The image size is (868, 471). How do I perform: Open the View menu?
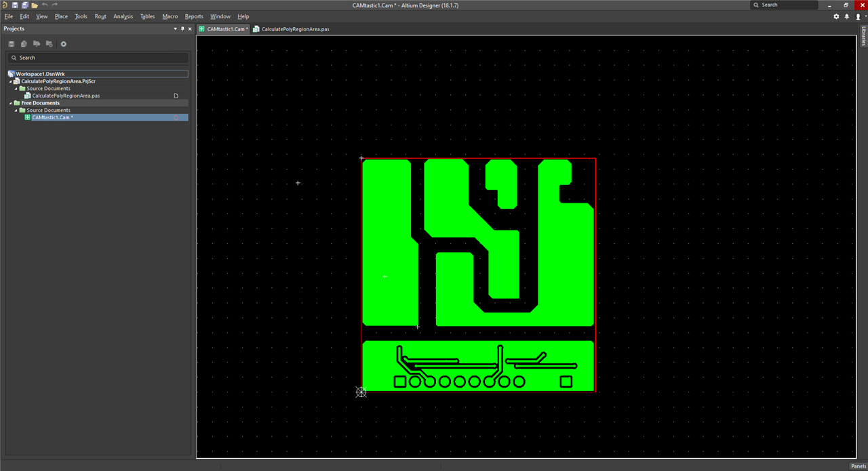click(42, 16)
